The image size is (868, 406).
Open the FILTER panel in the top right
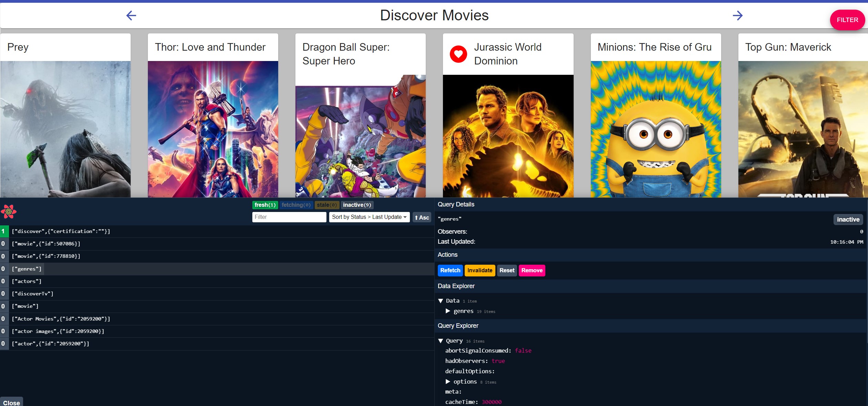[x=847, y=20]
